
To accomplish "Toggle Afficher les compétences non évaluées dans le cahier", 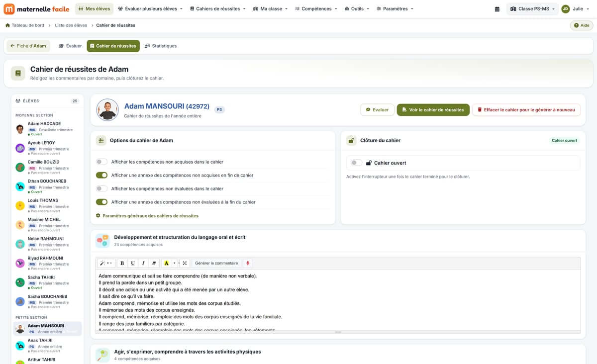I will (x=101, y=188).
